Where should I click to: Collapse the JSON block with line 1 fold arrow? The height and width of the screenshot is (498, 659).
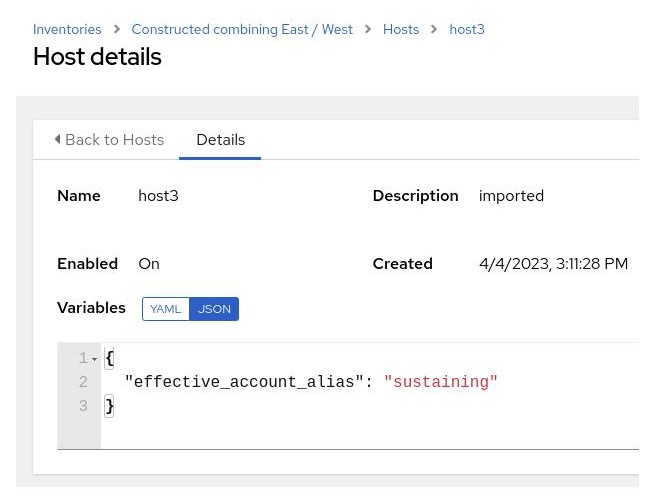[x=95, y=359]
